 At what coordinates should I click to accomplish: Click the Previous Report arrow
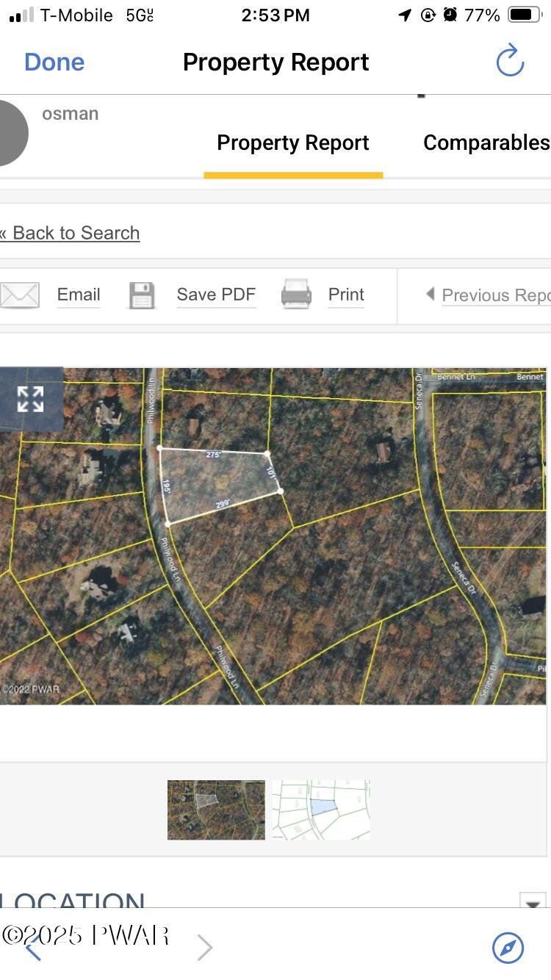[x=430, y=295]
